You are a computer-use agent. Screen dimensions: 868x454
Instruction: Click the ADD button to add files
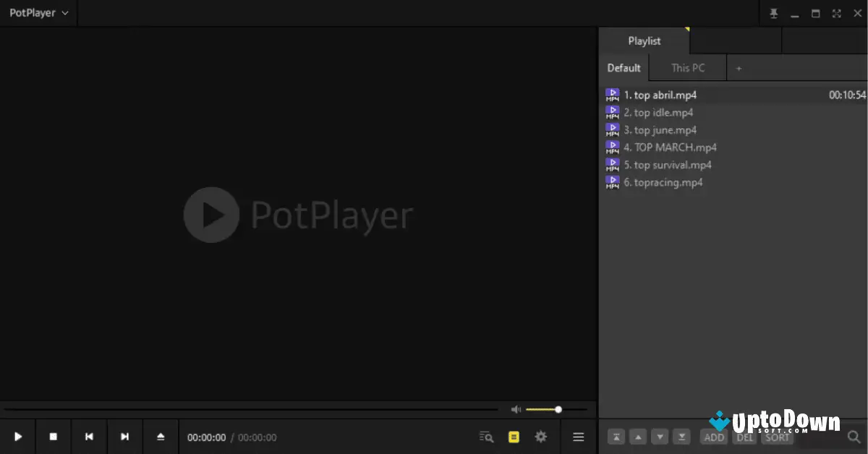click(713, 437)
